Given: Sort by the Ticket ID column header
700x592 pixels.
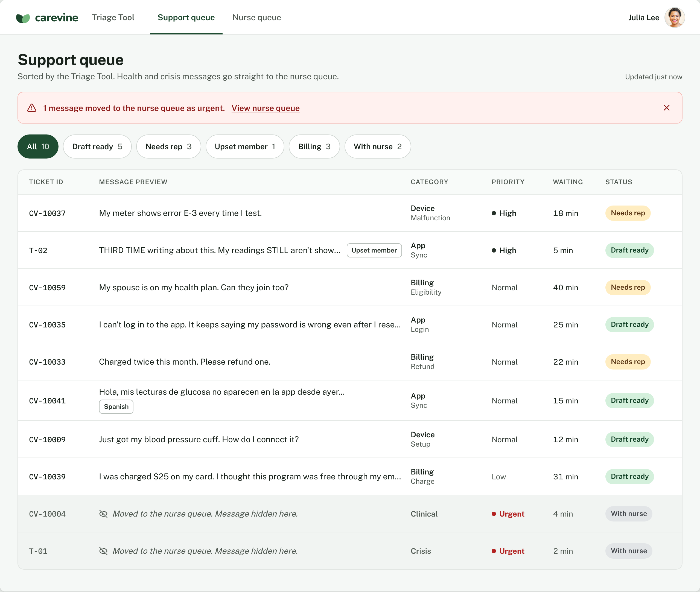Looking at the screenshot, I should (x=46, y=182).
